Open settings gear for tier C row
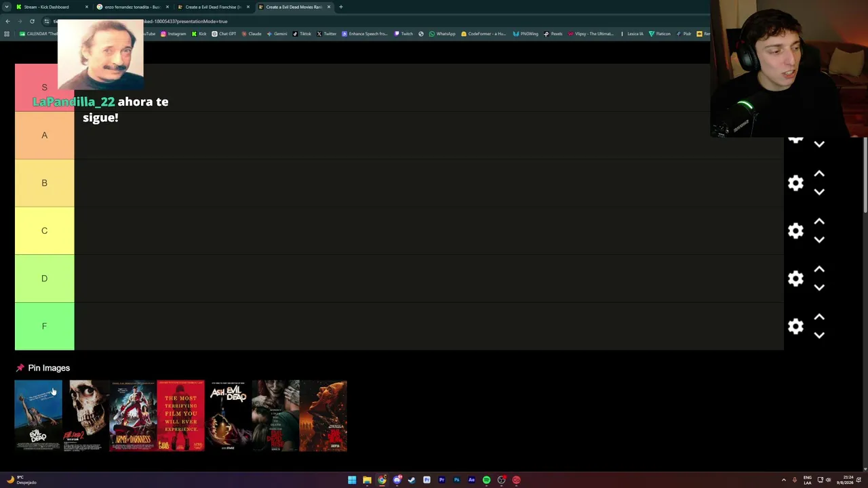 (795, 230)
